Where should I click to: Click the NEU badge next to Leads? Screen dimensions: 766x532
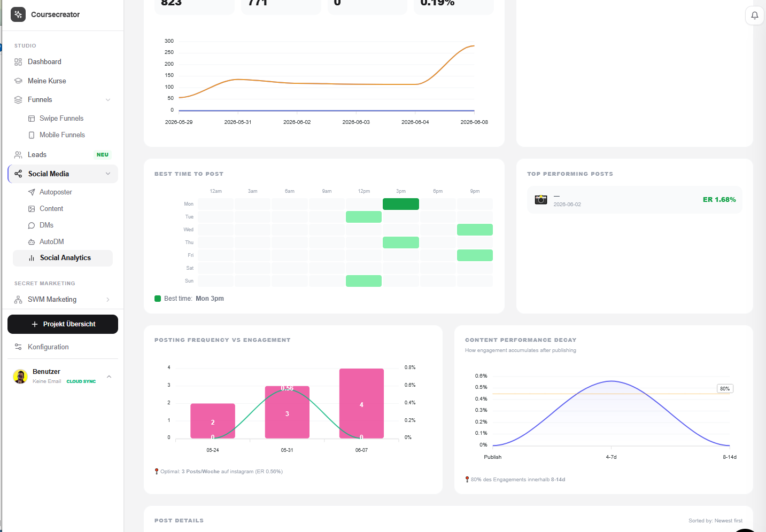click(x=103, y=155)
